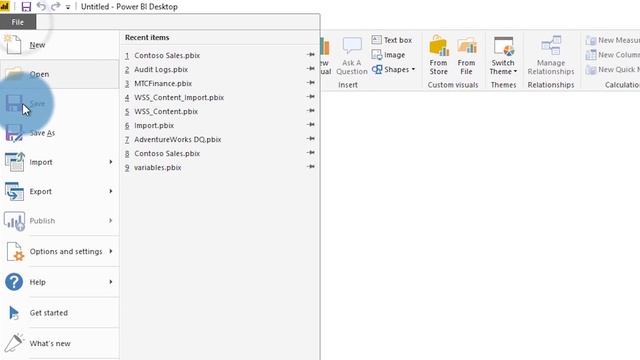Pin the Audit Logs.pbix recent item
The image size is (640, 360).
pos(311,69)
